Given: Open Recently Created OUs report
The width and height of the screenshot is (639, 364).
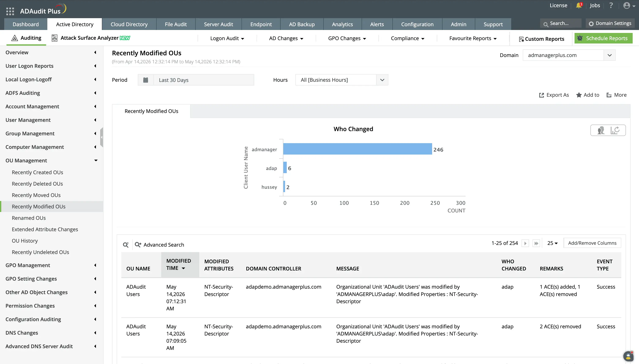Looking at the screenshot, I should [38, 172].
